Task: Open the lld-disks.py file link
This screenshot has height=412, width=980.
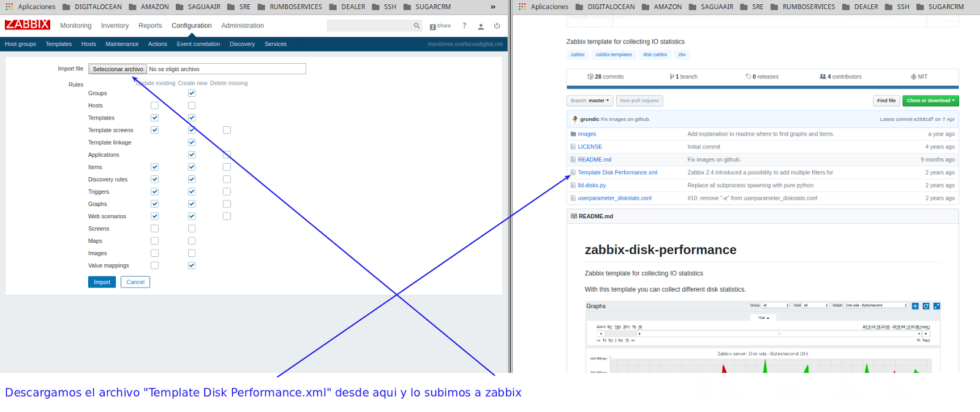Action: tap(592, 185)
